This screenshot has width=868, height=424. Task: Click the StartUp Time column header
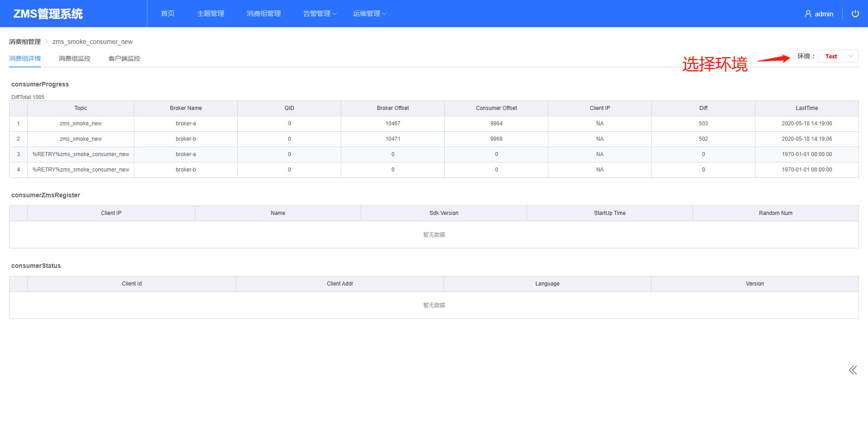point(610,213)
